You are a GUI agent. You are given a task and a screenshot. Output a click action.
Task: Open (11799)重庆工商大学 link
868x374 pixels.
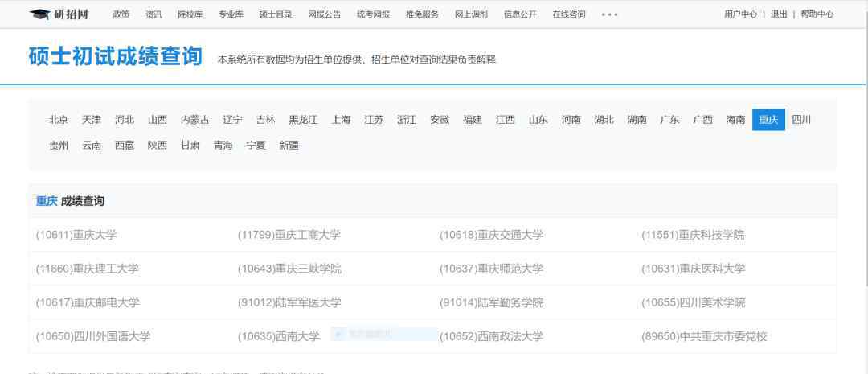(289, 235)
